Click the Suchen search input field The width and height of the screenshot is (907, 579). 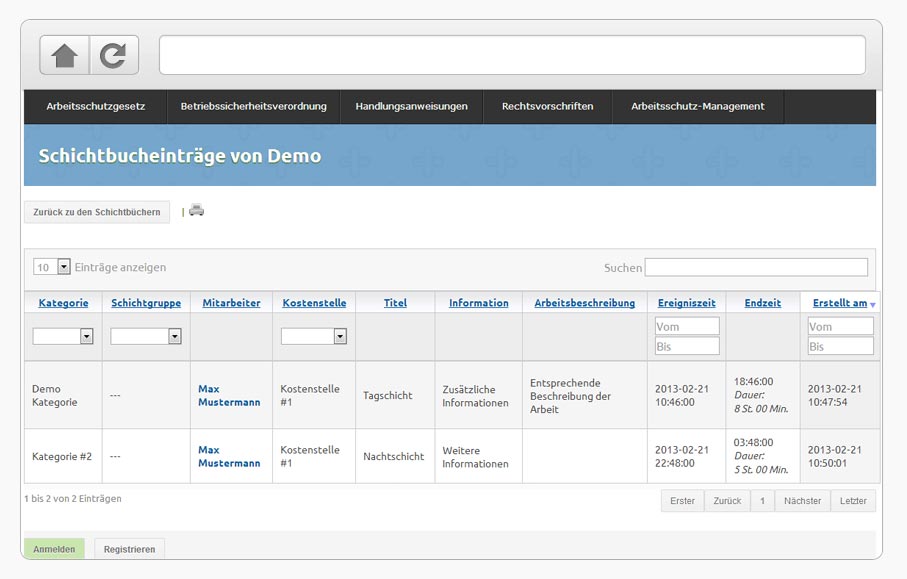756,267
